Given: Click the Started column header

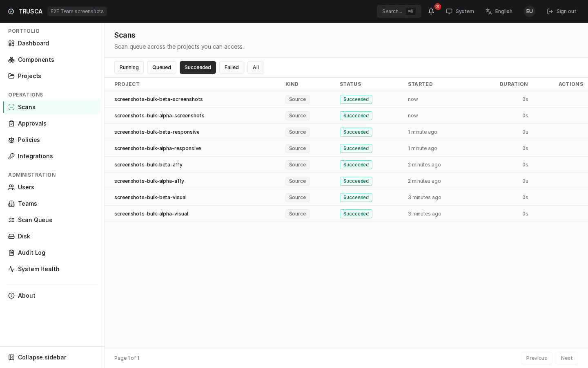Looking at the screenshot, I should point(420,84).
